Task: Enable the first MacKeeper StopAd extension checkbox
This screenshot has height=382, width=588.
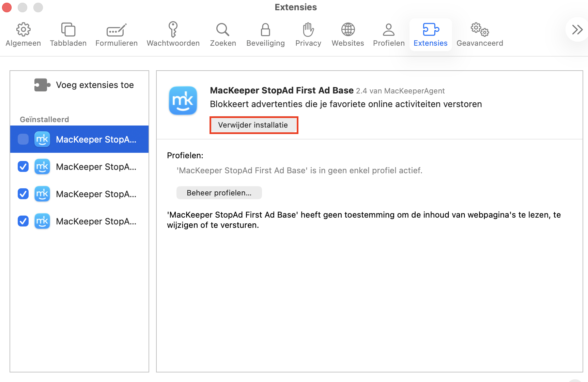Action: click(23, 139)
